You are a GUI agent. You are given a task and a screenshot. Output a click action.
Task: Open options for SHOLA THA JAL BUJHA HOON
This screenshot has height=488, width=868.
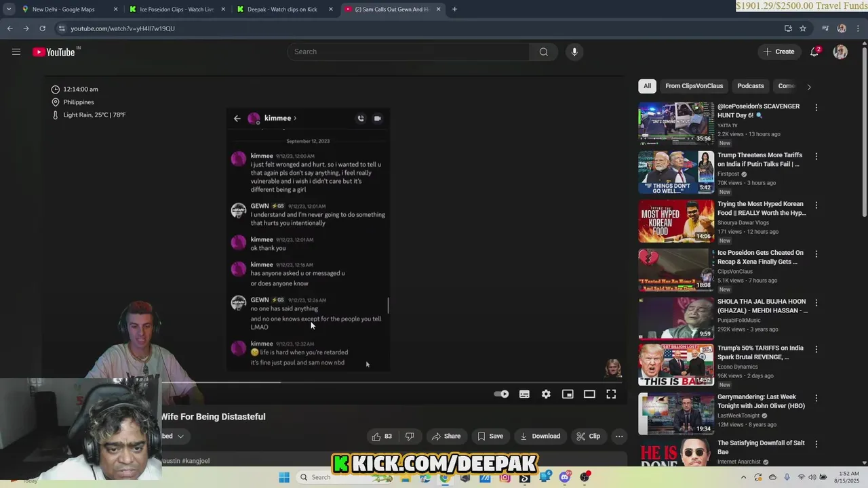pyautogui.click(x=816, y=303)
